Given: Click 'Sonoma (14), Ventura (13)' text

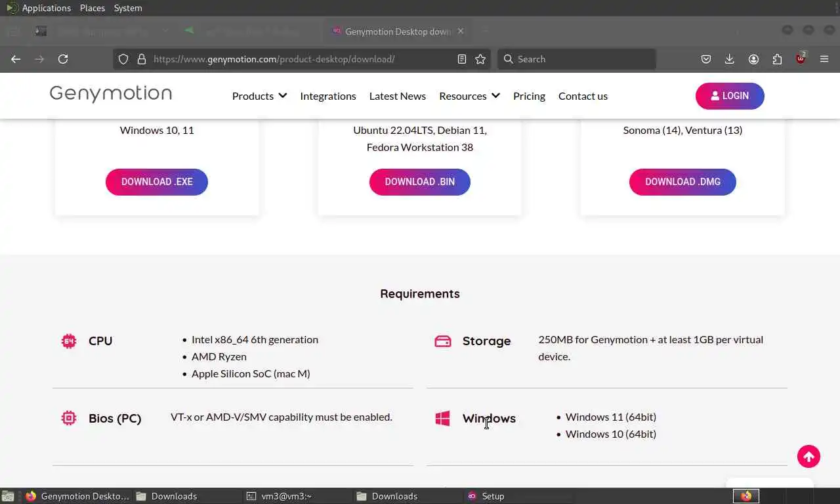Looking at the screenshot, I should click(x=682, y=130).
